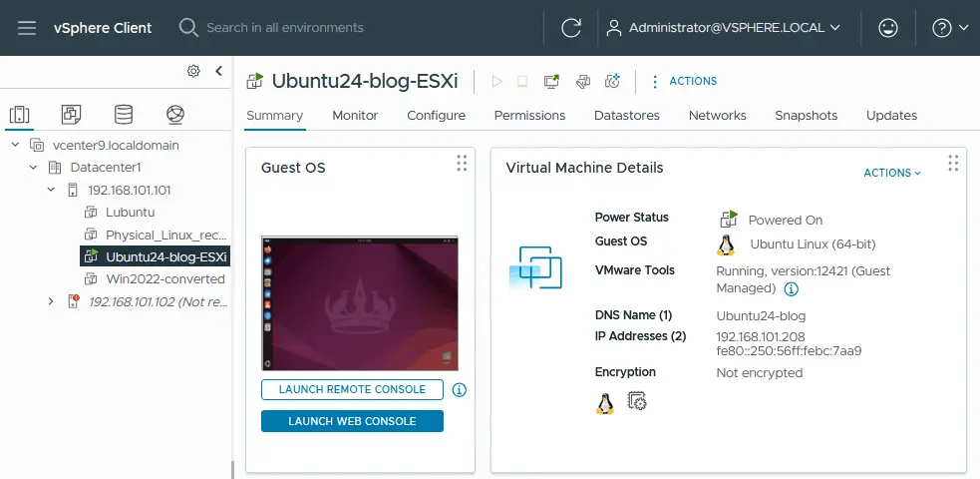Click the Take Snapshot toolbar icon
The width and height of the screenshot is (980, 479).
click(x=613, y=81)
